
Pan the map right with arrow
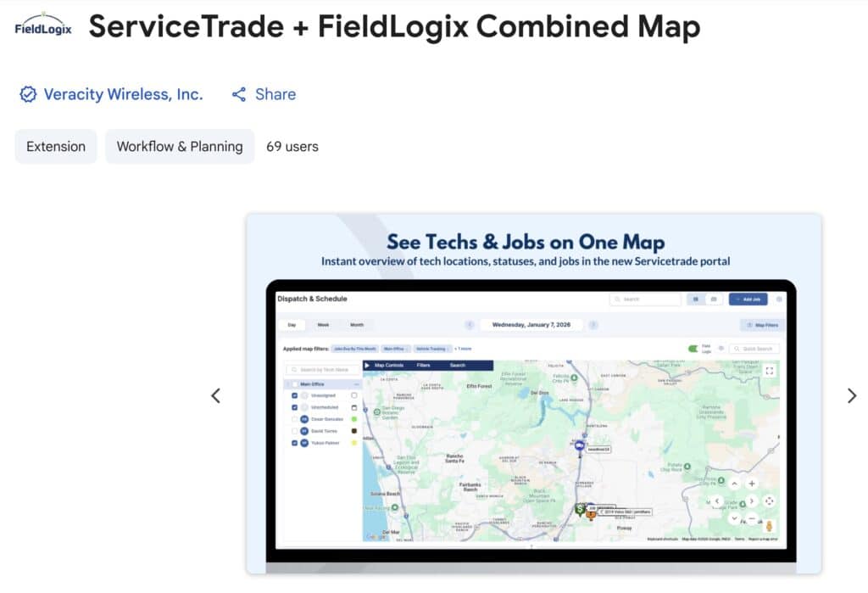[752, 501]
